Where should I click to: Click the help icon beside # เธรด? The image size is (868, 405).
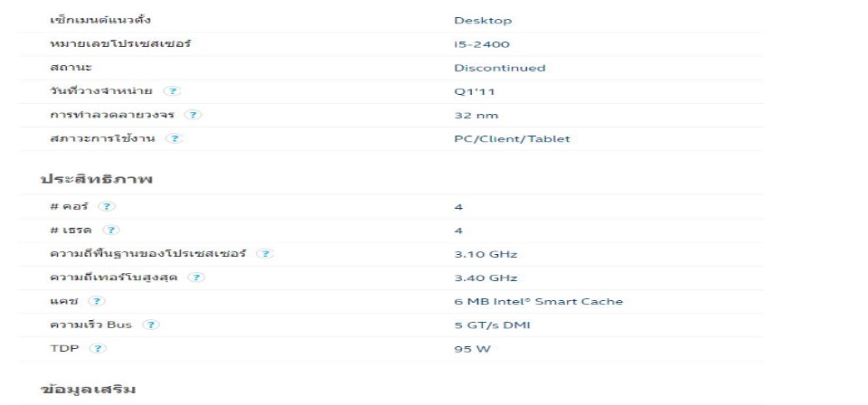click(x=111, y=230)
